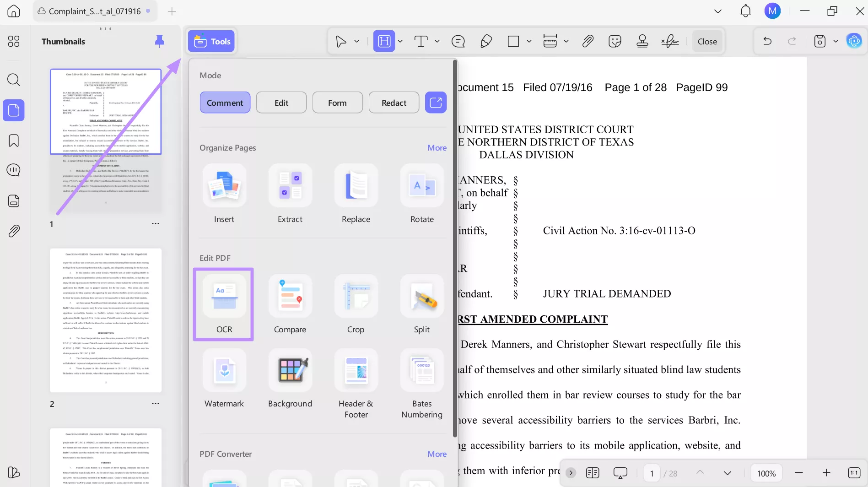868x487 pixels.
Task: Open the Stamp tool
Action: [642, 41]
